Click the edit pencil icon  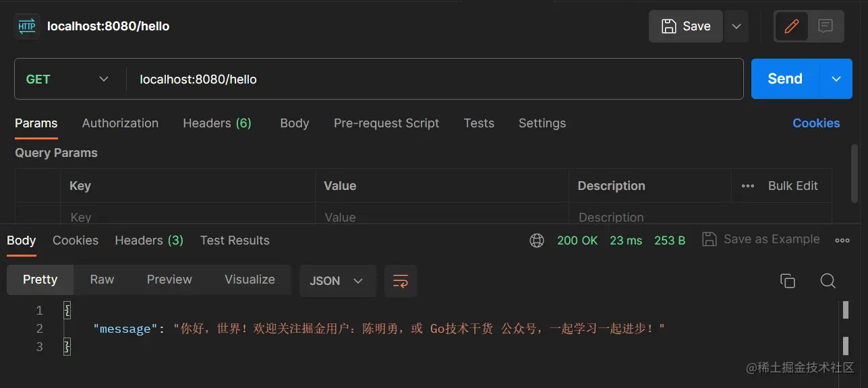coord(792,26)
